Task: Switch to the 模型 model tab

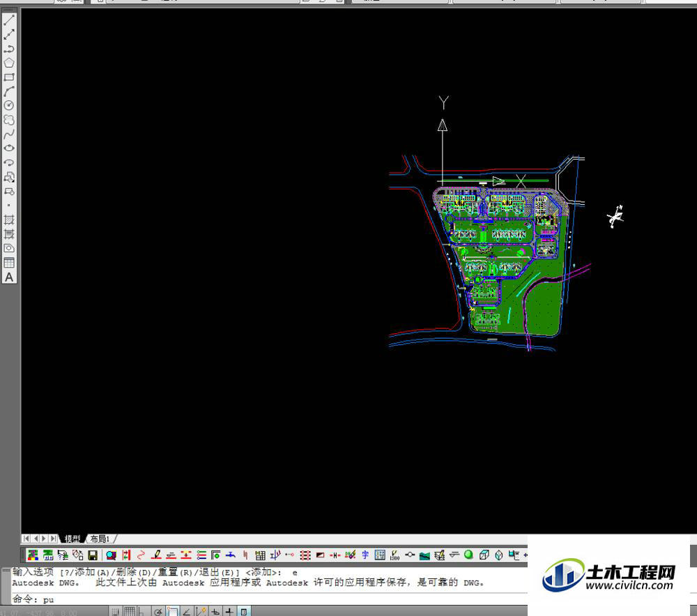Action: pos(72,539)
